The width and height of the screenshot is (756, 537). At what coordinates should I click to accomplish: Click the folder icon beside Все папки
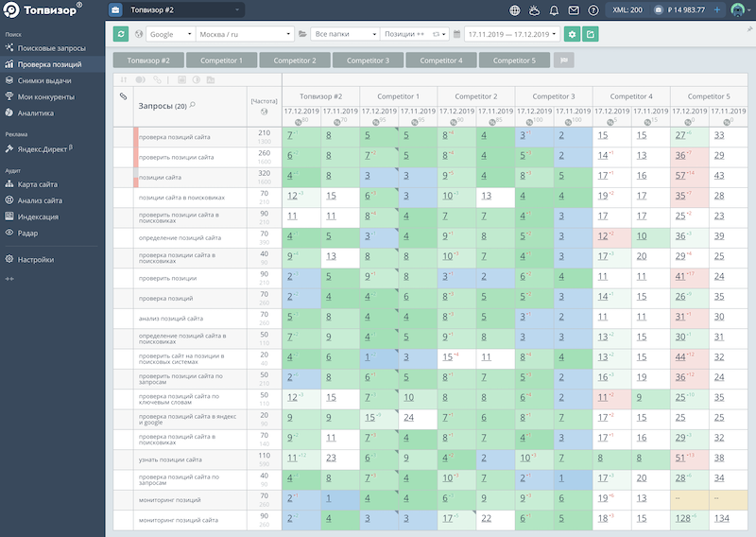tap(302, 34)
